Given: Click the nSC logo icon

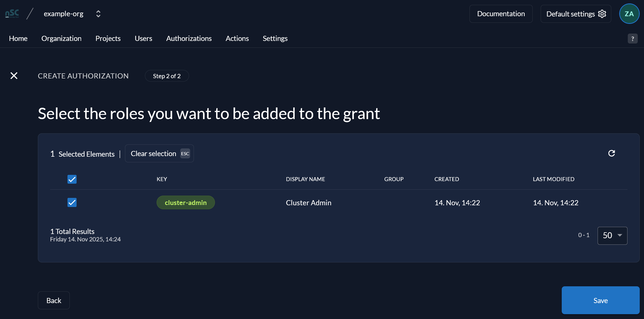Looking at the screenshot, I should coord(12,14).
